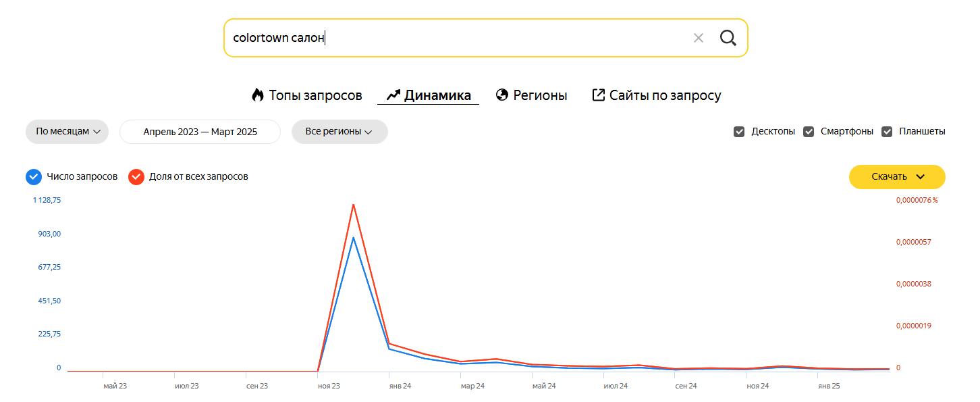Image resolution: width=980 pixels, height=402 pixels.
Task: Expand the По месяцам period dropdown
Action: click(x=67, y=132)
